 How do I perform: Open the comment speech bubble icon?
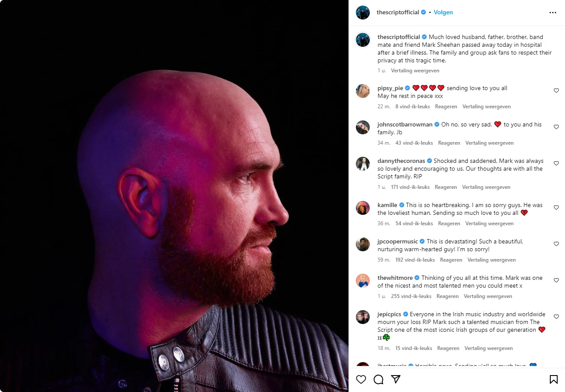(x=378, y=379)
